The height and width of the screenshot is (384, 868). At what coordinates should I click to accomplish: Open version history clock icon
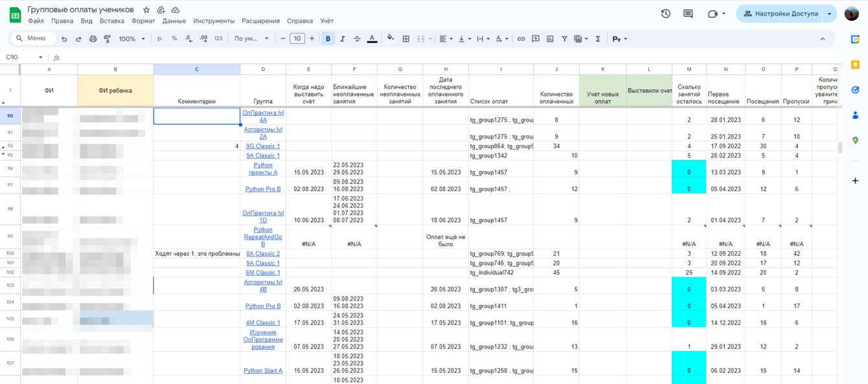665,14
